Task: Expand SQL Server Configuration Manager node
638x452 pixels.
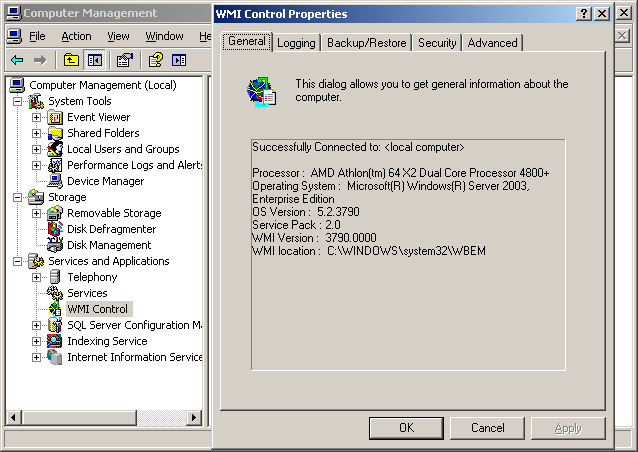Action: pyautogui.click(x=37, y=325)
